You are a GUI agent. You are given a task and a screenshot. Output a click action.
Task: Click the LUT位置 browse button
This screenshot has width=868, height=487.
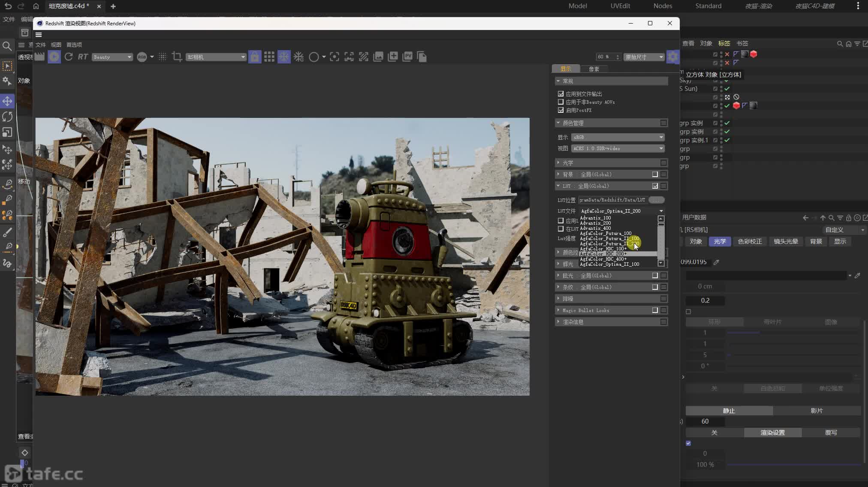pos(656,200)
